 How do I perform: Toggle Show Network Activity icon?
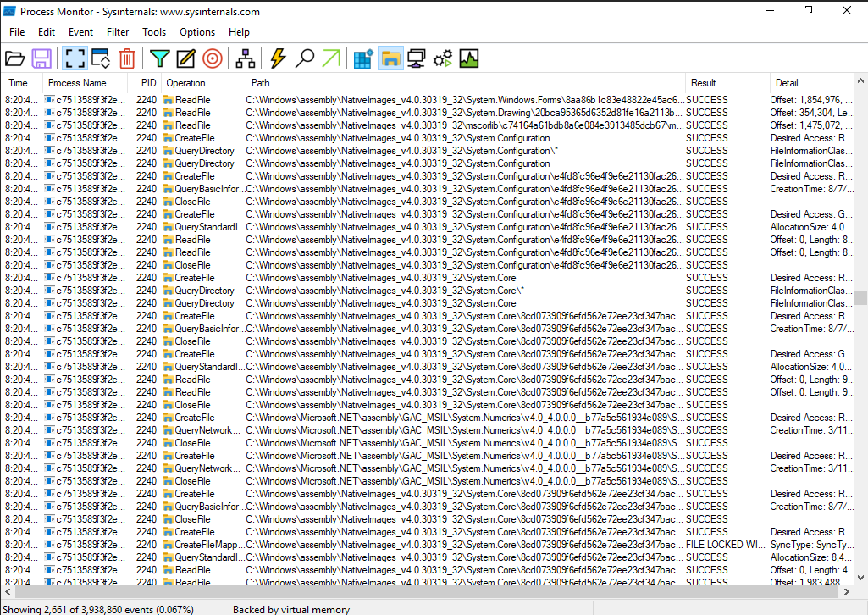tap(417, 58)
